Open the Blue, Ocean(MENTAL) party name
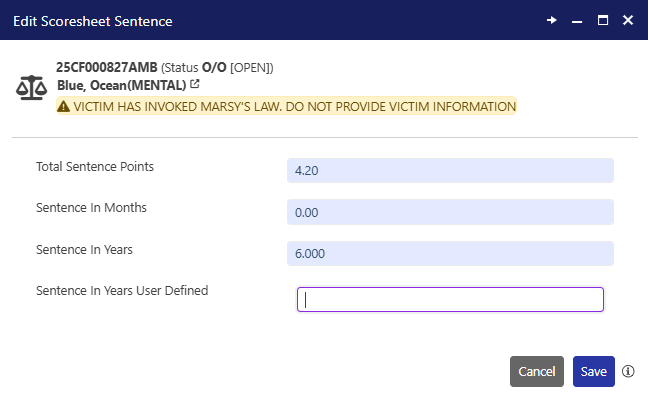The width and height of the screenshot is (648, 403). click(121, 86)
